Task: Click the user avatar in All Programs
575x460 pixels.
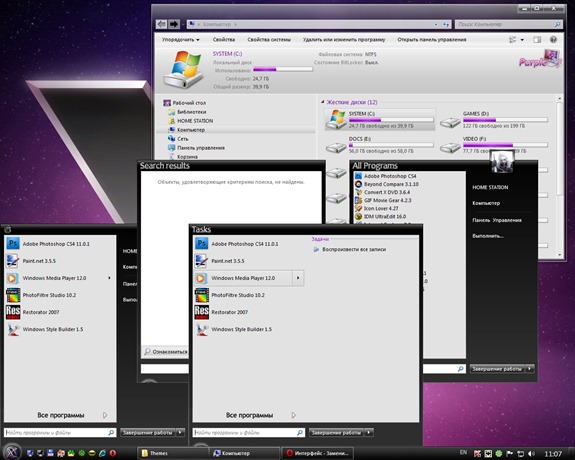Action: [x=502, y=162]
